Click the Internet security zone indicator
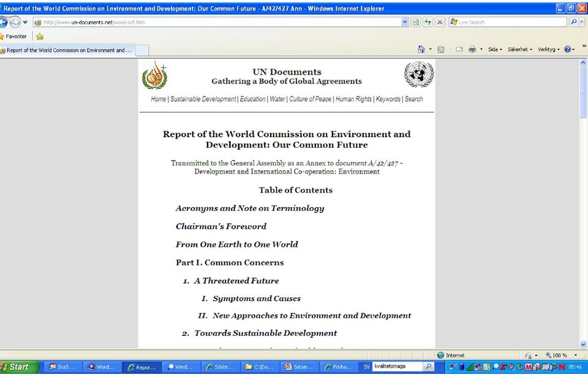This screenshot has width=588, height=377. [451, 355]
